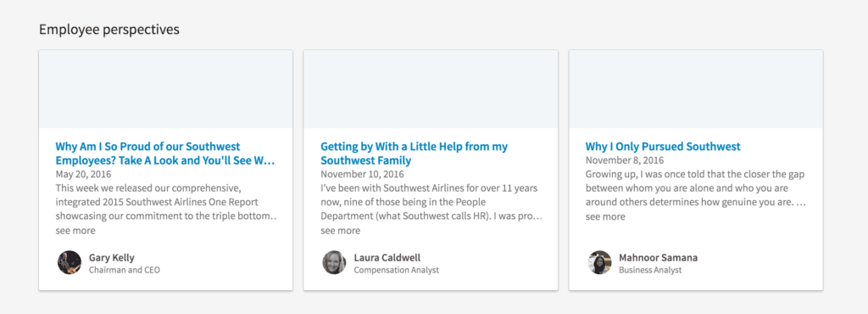Screen dimensions: 868x314
Task: Open the 'Getting by With a Little Help' article
Action: pyautogui.click(x=414, y=154)
